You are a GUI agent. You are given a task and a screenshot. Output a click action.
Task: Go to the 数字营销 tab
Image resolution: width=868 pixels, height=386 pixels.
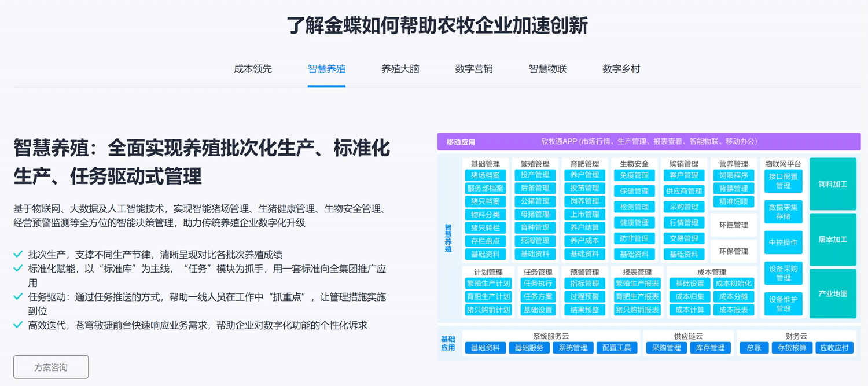tap(474, 69)
